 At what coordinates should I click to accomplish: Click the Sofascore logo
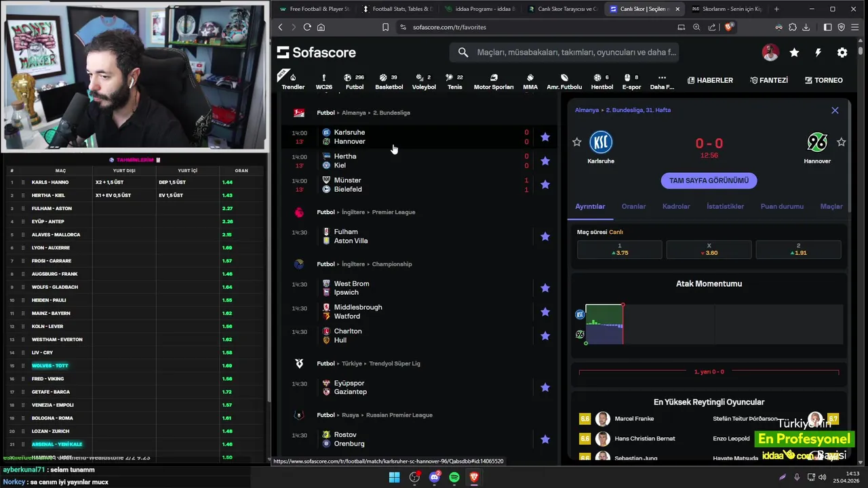click(316, 52)
